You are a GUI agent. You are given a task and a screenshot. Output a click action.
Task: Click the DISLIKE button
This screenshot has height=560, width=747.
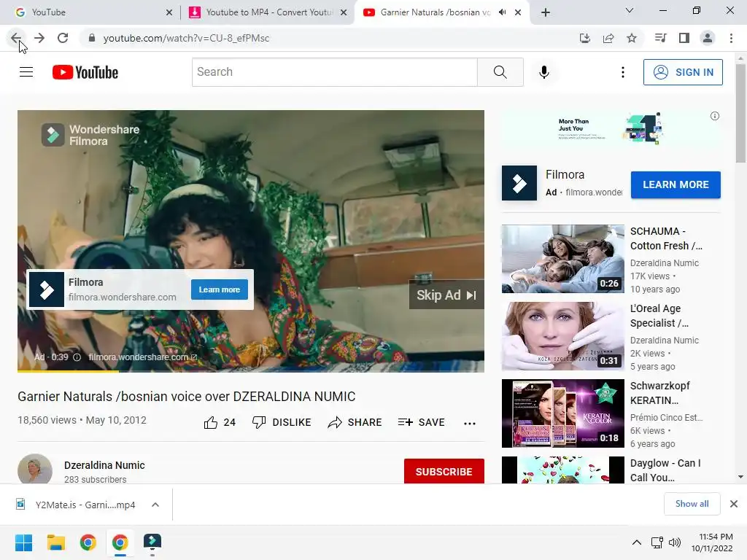(282, 422)
